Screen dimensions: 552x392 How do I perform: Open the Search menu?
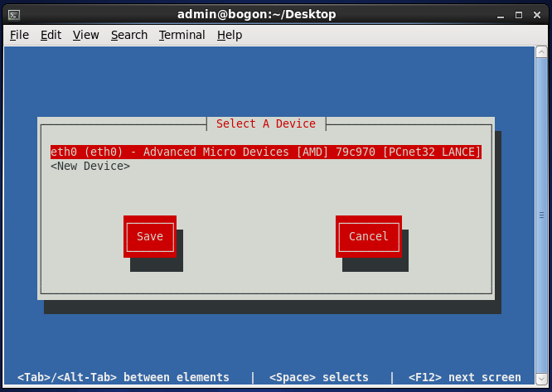tap(128, 35)
